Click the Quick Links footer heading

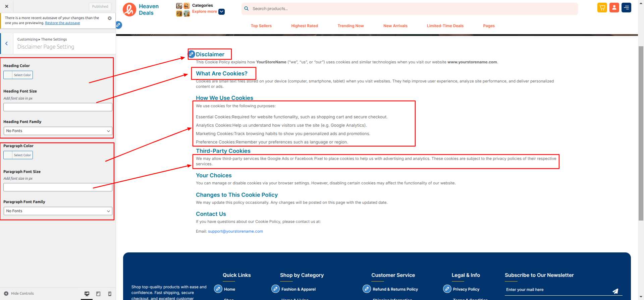[x=237, y=275]
